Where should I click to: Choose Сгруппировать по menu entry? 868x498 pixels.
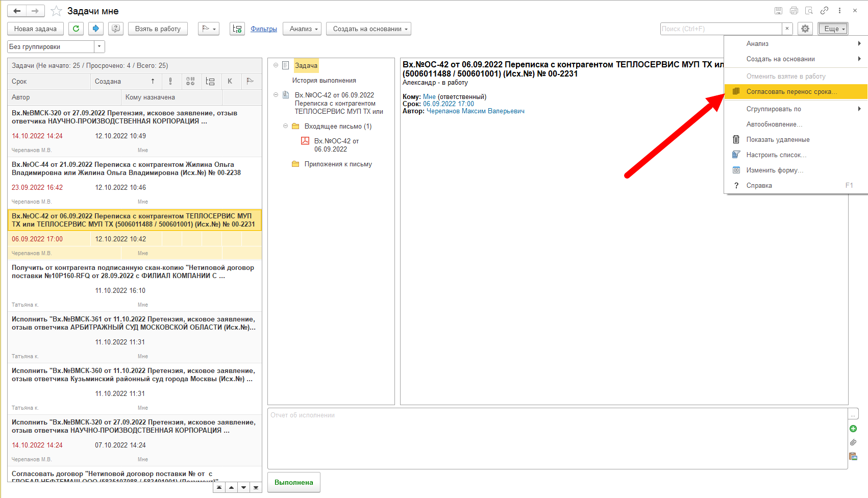pyautogui.click(x=796, y=109)
